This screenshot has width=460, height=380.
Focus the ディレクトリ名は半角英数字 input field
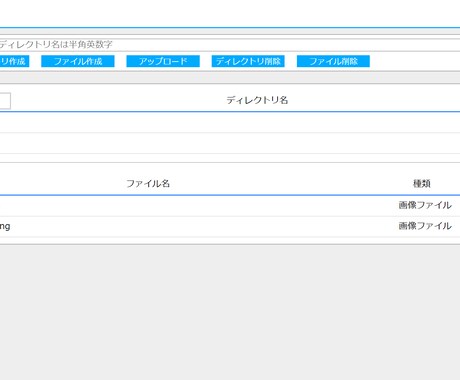pos(230,45)
